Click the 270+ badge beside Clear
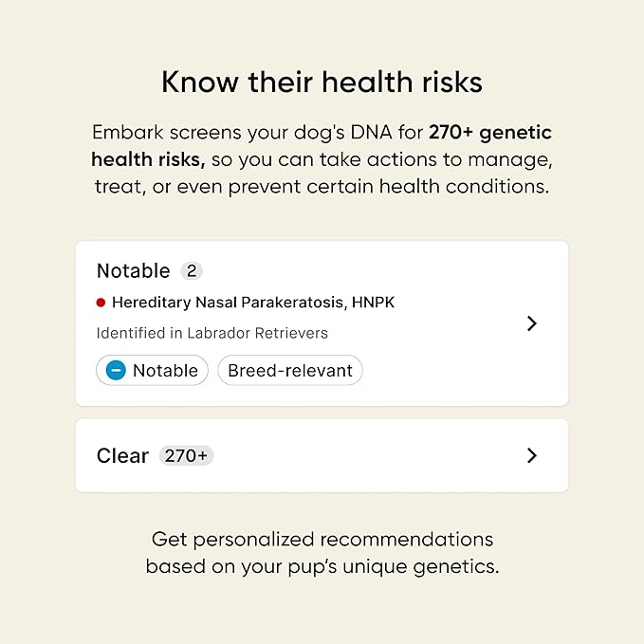The height and width of the screenshot is (644, 644). (x=186, y=456)
